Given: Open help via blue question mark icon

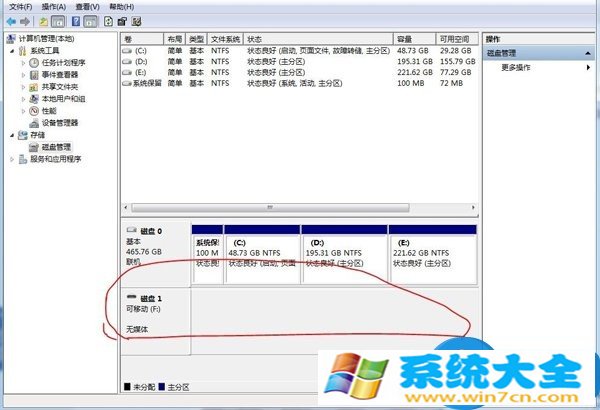Looking at the screenshot, I should click(76, 21).
